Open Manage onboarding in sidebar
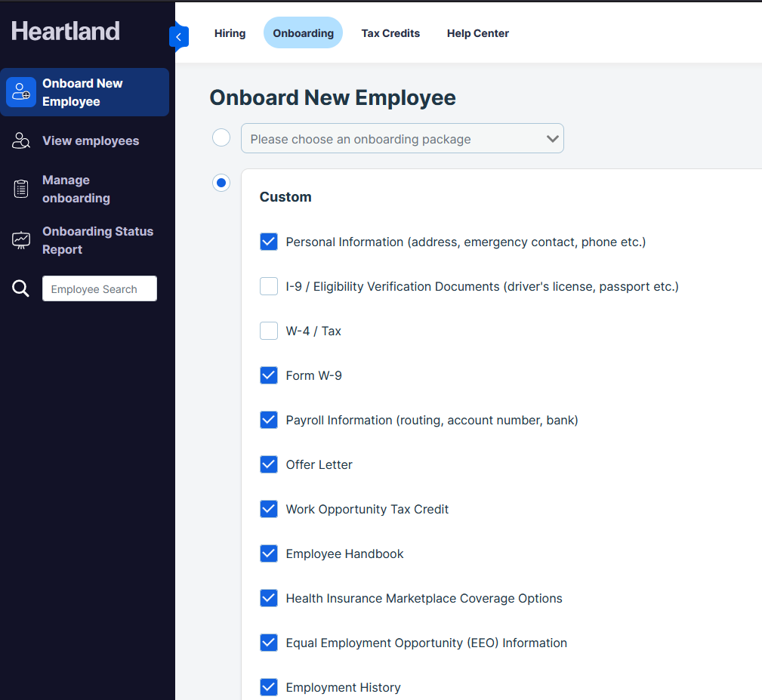Viewport: 762px width, 700px height. [x=76, y=189]
